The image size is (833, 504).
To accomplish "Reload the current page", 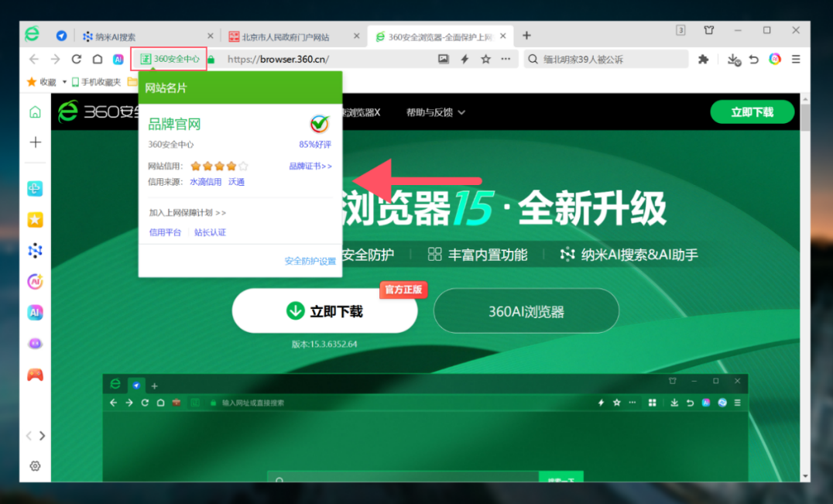I will pyautogui.click(x=76, y=59).
